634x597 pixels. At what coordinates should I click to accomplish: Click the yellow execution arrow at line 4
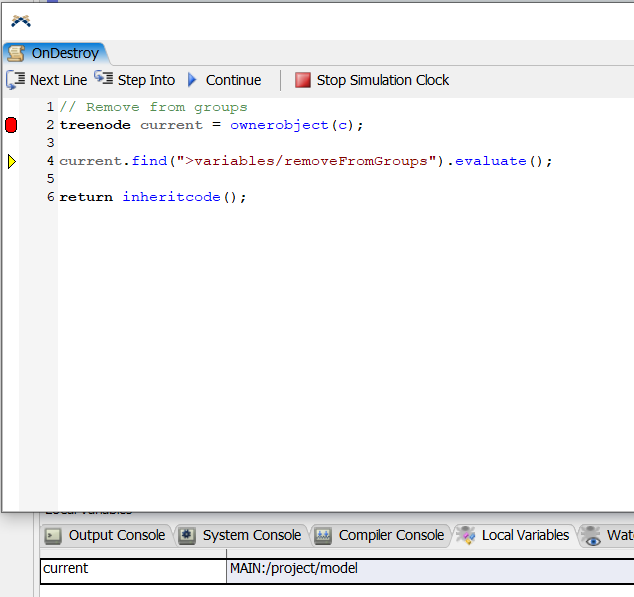(x=11, y=161)
